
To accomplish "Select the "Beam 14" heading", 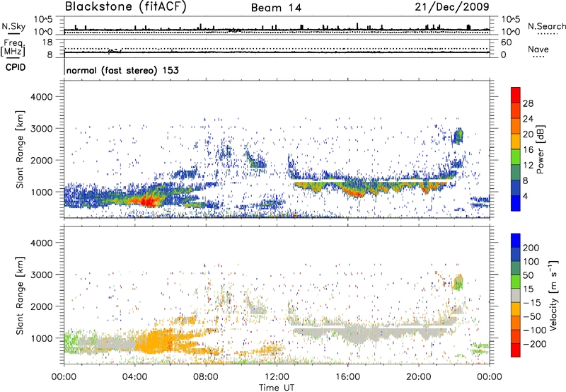I will [276, 8].
